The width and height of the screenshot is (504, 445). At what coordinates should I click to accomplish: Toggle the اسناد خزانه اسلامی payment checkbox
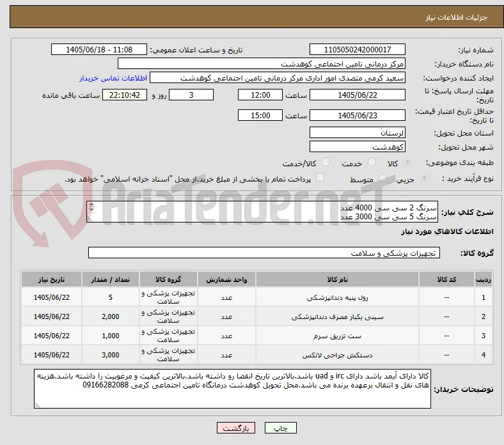click(x=320, y=178)
